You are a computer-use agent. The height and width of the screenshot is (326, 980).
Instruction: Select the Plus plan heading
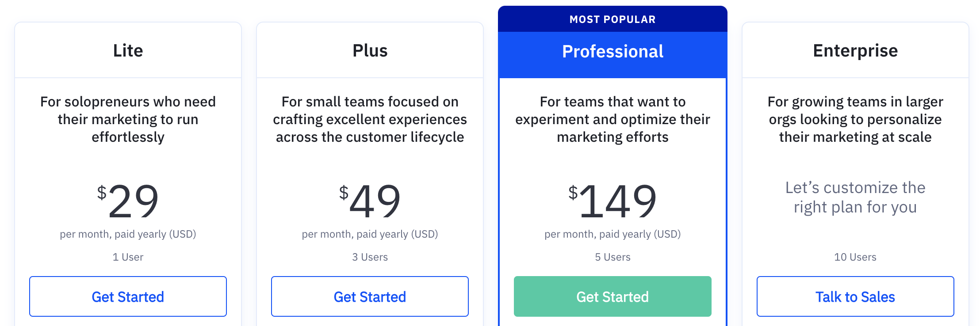(x=370, y=50)
